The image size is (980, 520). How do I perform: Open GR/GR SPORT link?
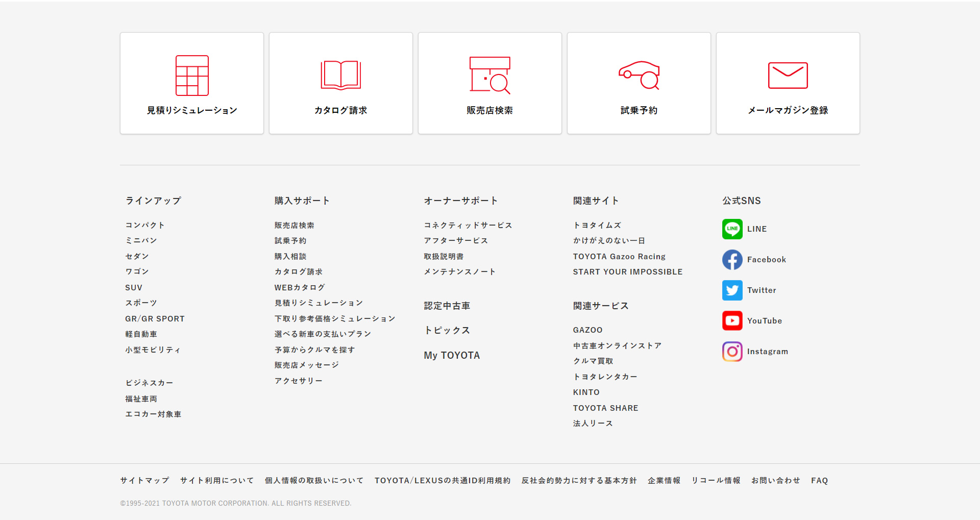[155, 319]
